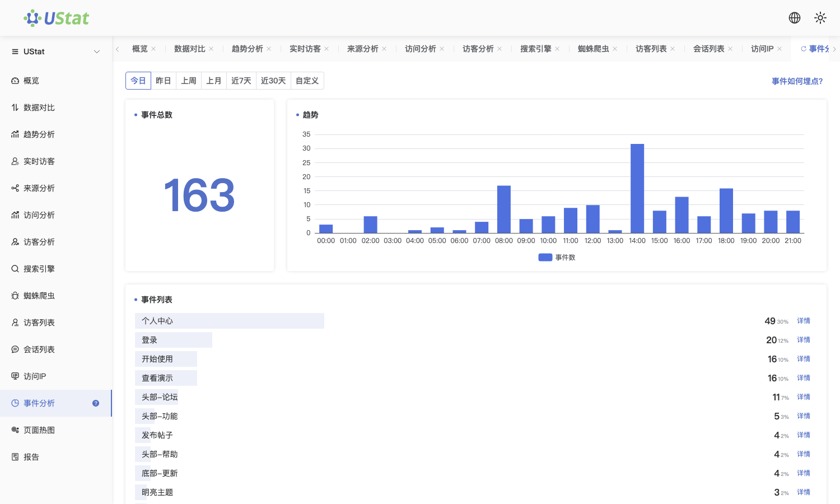Close the 访问IP tab

[780, 49]
